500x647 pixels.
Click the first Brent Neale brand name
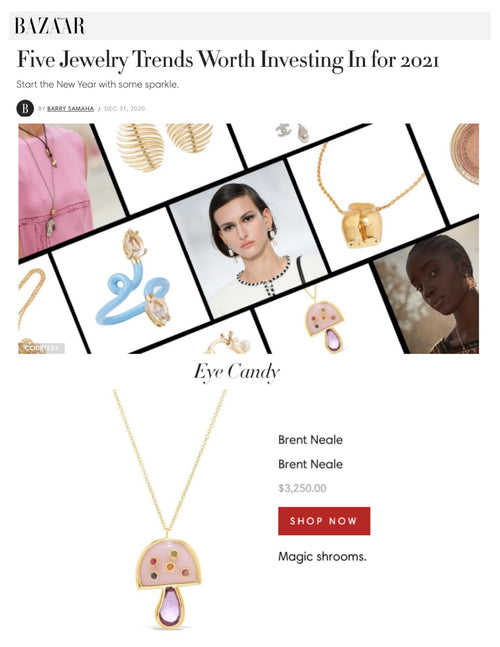[x=310, y=440]
